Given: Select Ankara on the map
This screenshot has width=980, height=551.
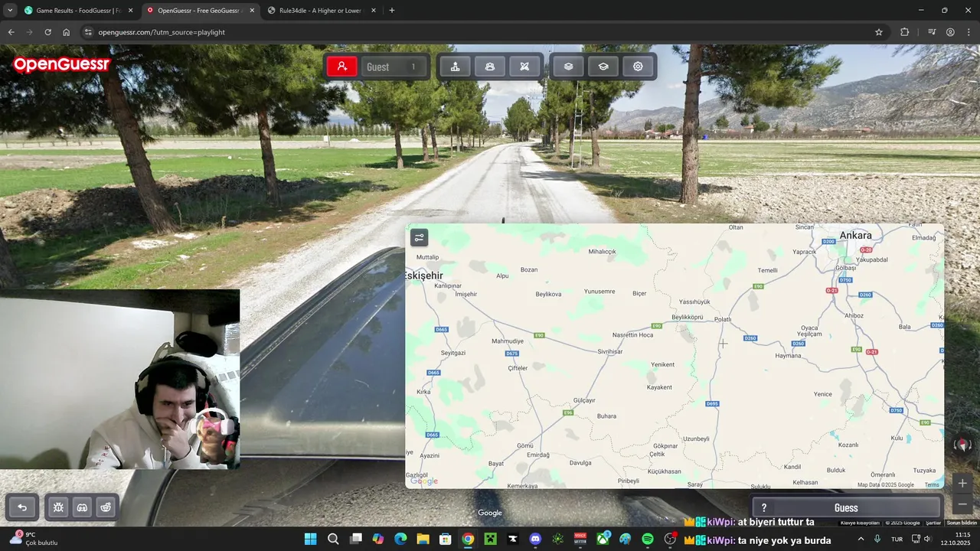Looking at the screenshot, I should [x=855, y=235].
